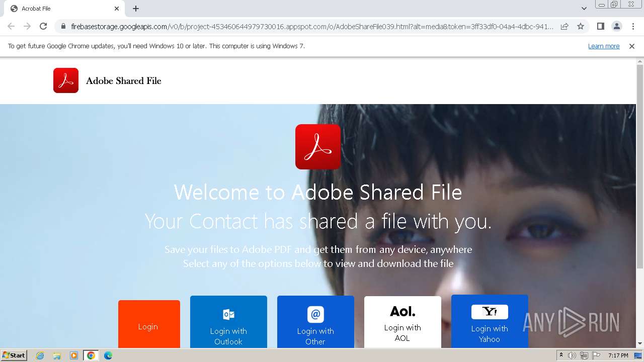Show hidden system tray icons

tap(561, 355)
